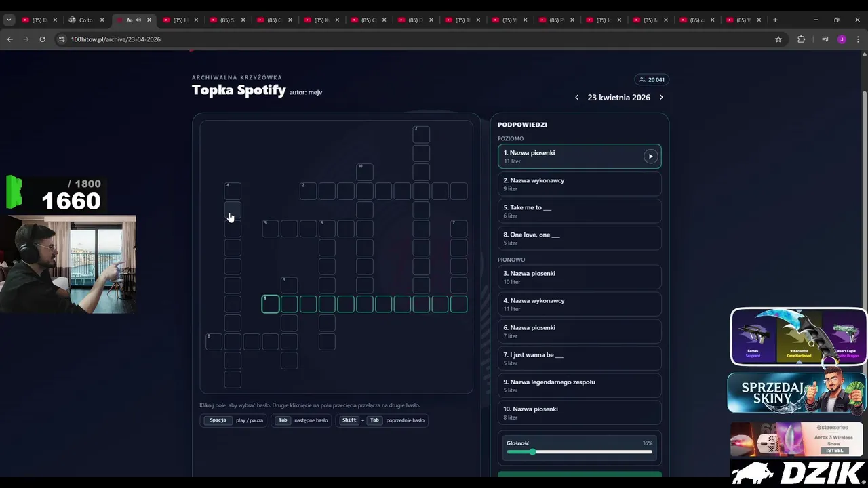This screenshot has height=488, width=868.
Task: Select clue 6 'Nazwa piosenki' 7 liter
Action: point(579,331)
